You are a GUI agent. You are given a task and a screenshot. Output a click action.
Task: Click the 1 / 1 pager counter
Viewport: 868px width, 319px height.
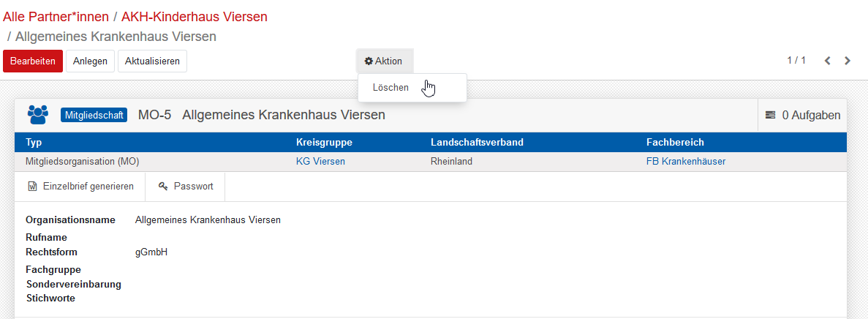pyautogui.click(x=796, y=60)
